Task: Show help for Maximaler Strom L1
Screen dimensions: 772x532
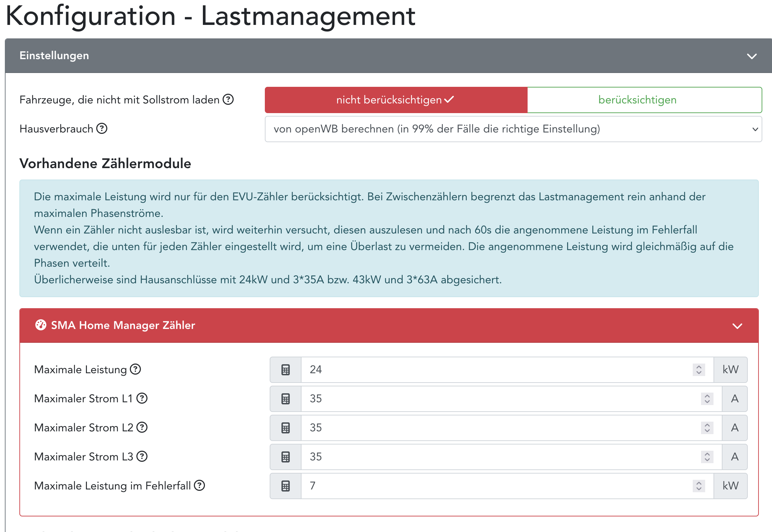Action: pos(142,398)
